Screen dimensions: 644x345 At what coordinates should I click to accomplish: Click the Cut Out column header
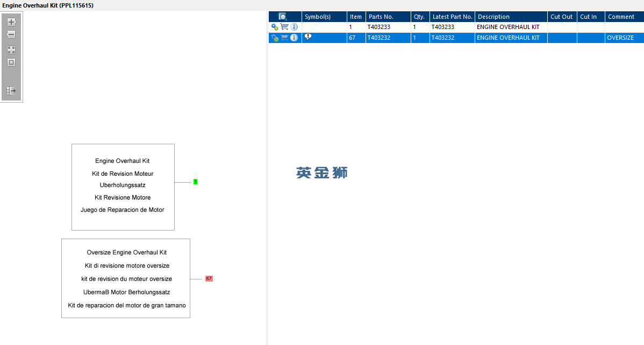click(562, 17)
